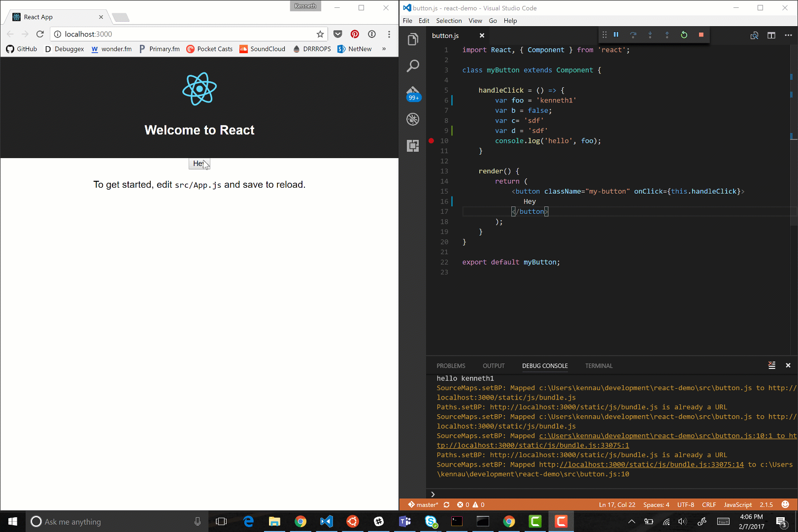Image resolution: width=798 pixels, height=532 pixels.
Task: Open bundle.js:33075:14 link in console
Action: [x=651, y=465]
